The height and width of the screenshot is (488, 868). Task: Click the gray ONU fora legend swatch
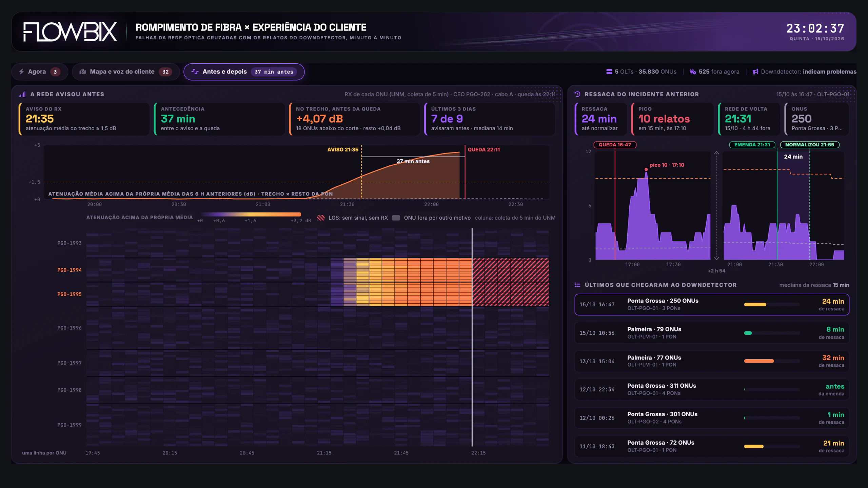click(x=396, y=218)
